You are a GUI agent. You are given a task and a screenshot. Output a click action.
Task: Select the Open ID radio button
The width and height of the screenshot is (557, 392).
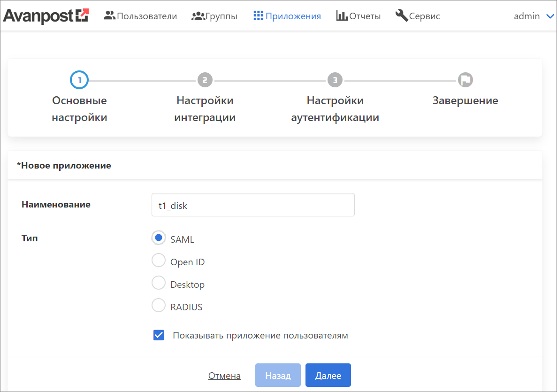(x=159, y=260)
